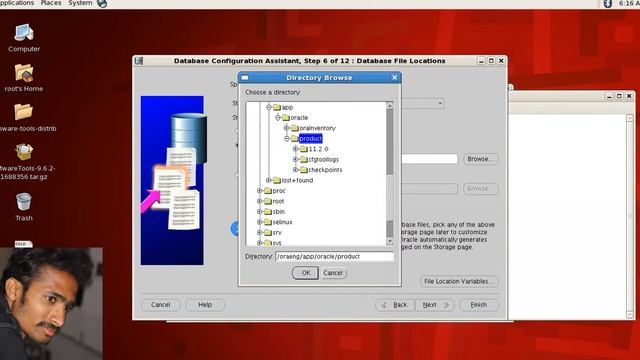The image size is (640, 360).
Task: Expand the root tree node
Action: 260,201
